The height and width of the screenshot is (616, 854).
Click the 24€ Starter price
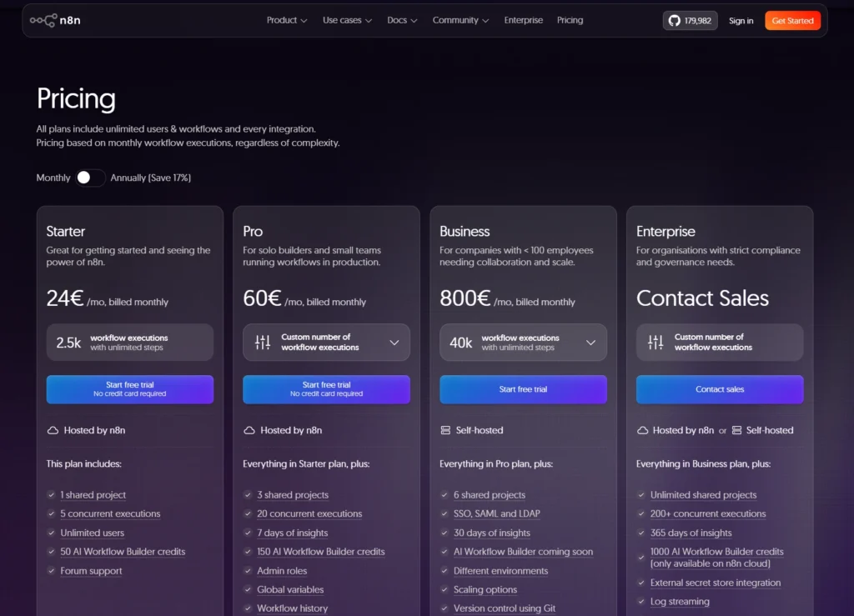click(x=64, y=298)
